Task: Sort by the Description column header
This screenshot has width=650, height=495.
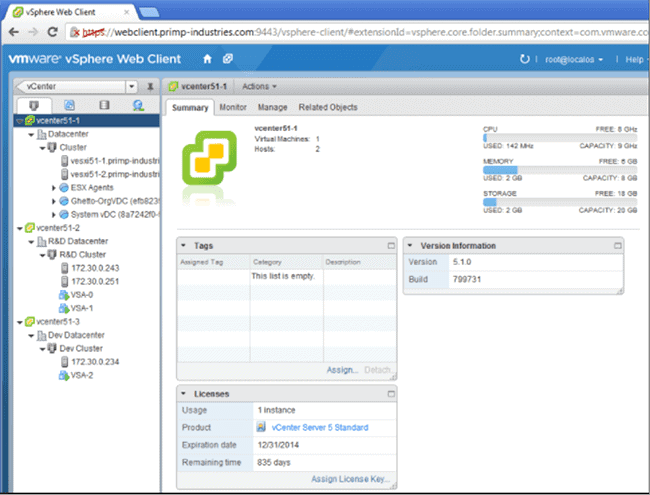Action: click(360, 262)
